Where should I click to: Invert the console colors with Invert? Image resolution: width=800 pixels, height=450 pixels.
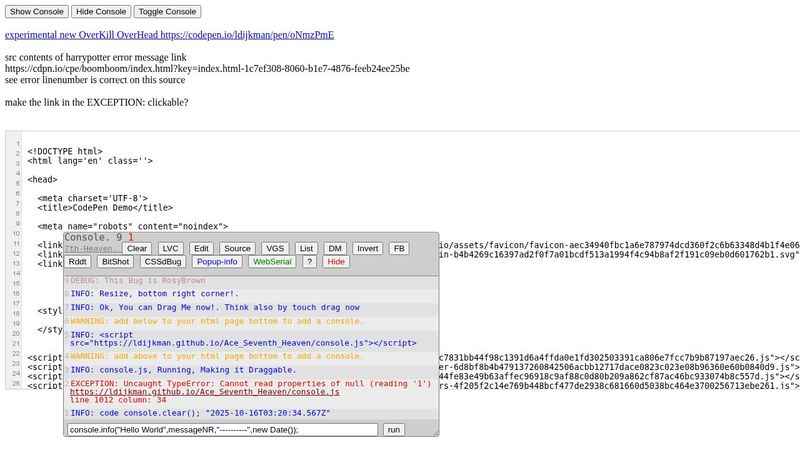[x=367, y=248]
